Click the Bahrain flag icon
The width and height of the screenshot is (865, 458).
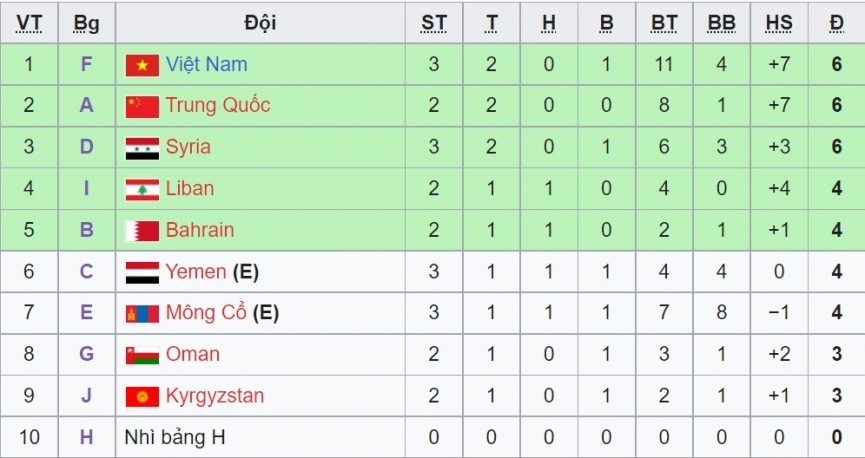point(142,231)
